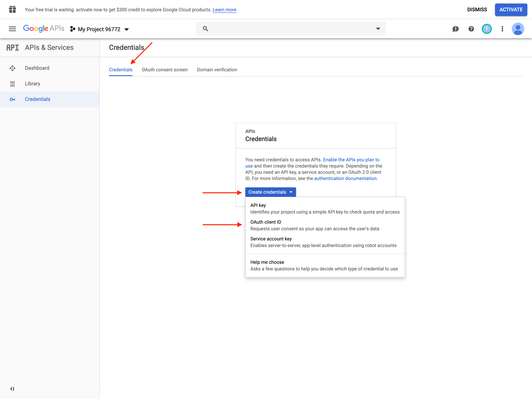Screen dimensions: 532x399
Task: Expand the search bar dropdown arrow
Action: [378, 29]
